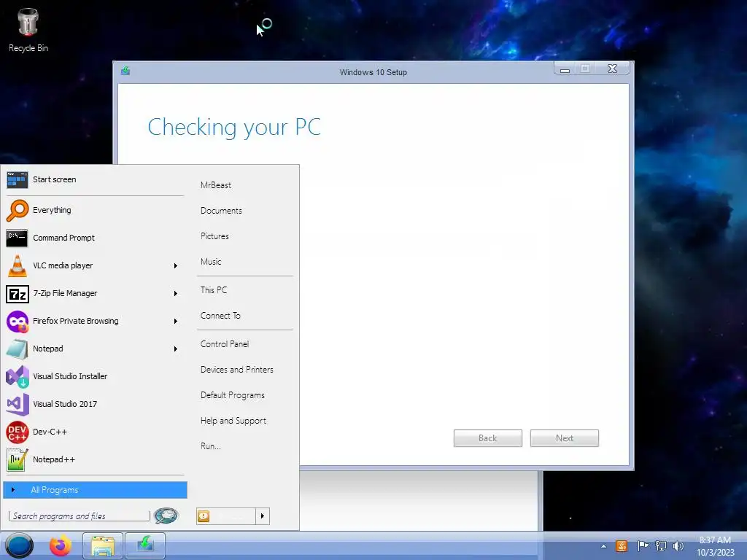Screen dimensions: 747x560
Task: Expand All Programs list
Action: (x=95, y=490)
